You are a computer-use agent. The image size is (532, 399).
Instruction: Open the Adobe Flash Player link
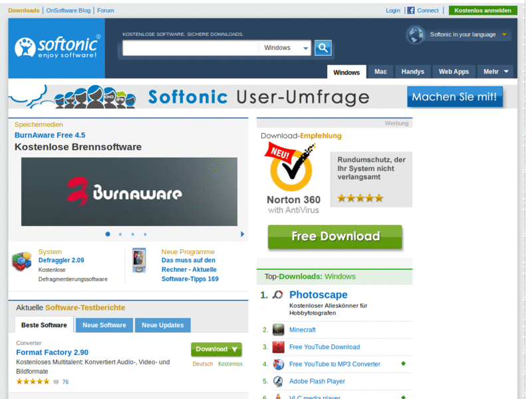(317, 381)
